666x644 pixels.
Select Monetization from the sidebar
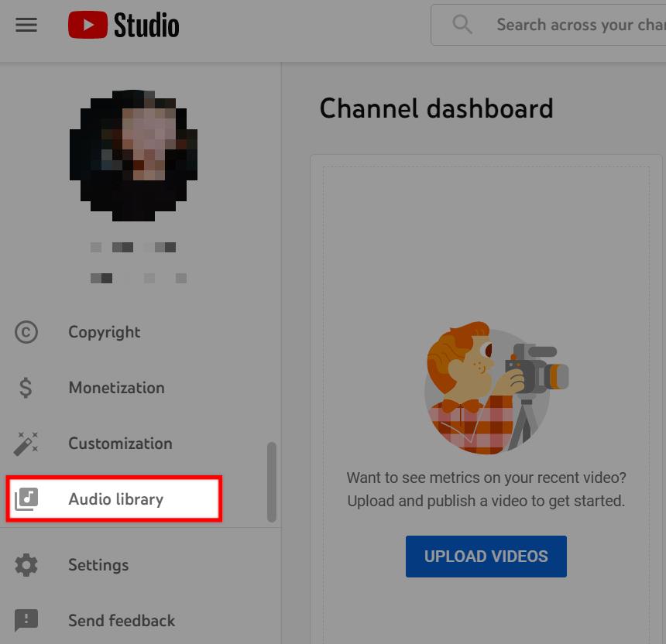116,388
